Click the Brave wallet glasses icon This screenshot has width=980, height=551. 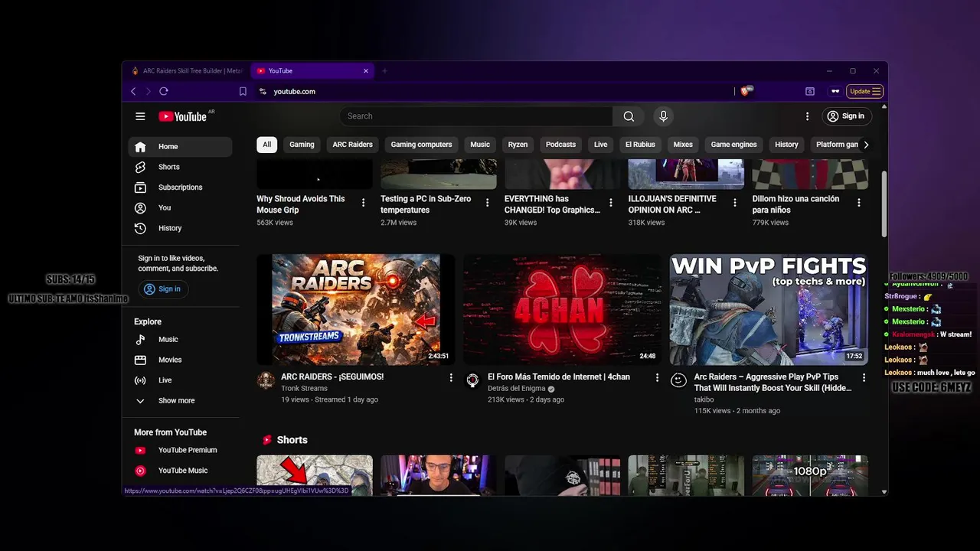click(835, 91)
